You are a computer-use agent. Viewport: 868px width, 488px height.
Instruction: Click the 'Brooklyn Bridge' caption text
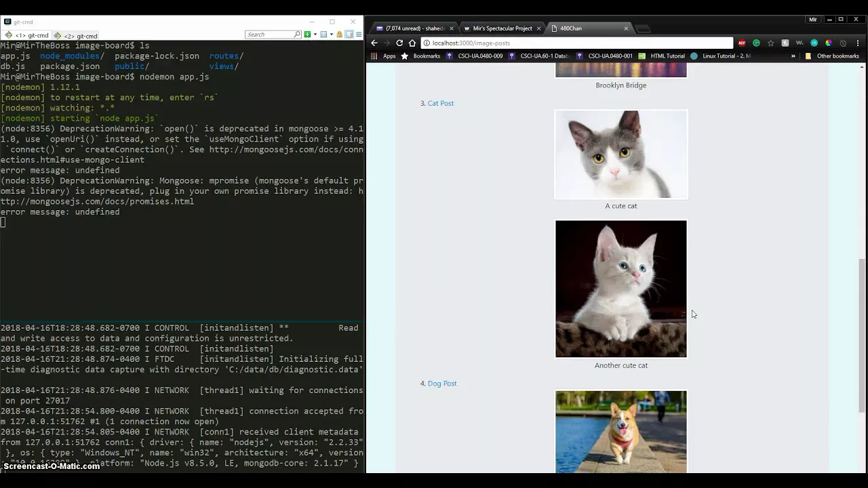(621, 85)
